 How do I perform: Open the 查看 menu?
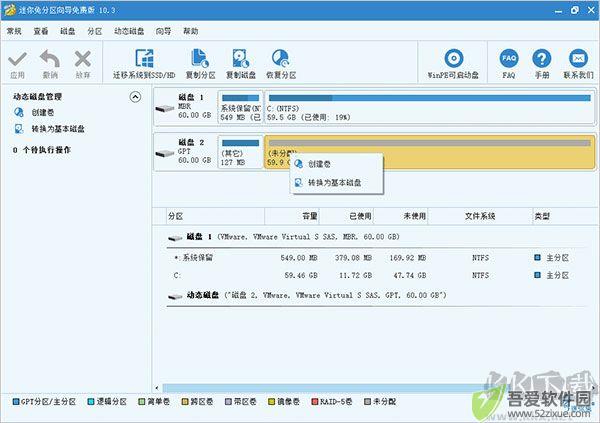(41, 31)
